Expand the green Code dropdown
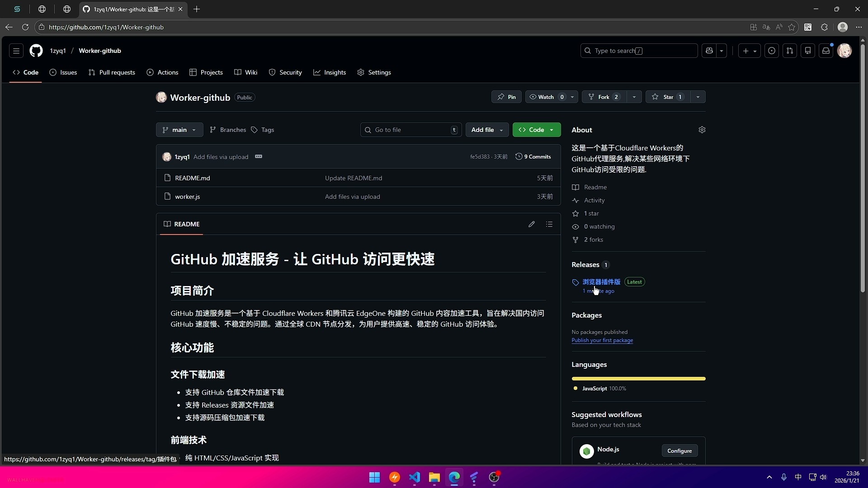Viewport: 868px width, 488px height. click(537, 130)
